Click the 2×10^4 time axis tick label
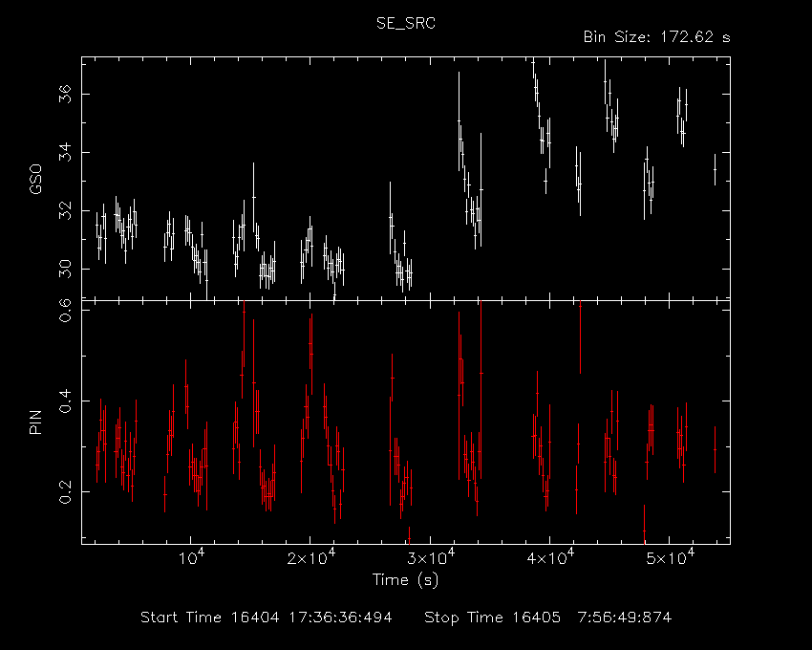Viewport: 812px width, 650px height. (311, 557)
